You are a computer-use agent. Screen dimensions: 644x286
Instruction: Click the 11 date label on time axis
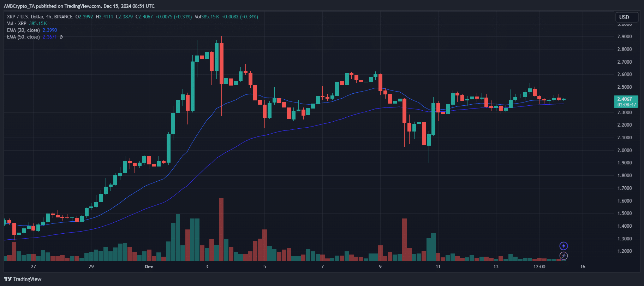(x=438, y=267)
